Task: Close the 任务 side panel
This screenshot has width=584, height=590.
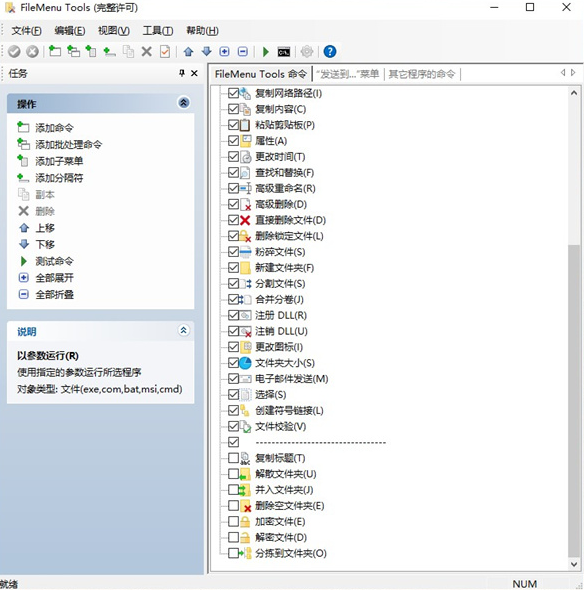Action: (x=194, y=73)
